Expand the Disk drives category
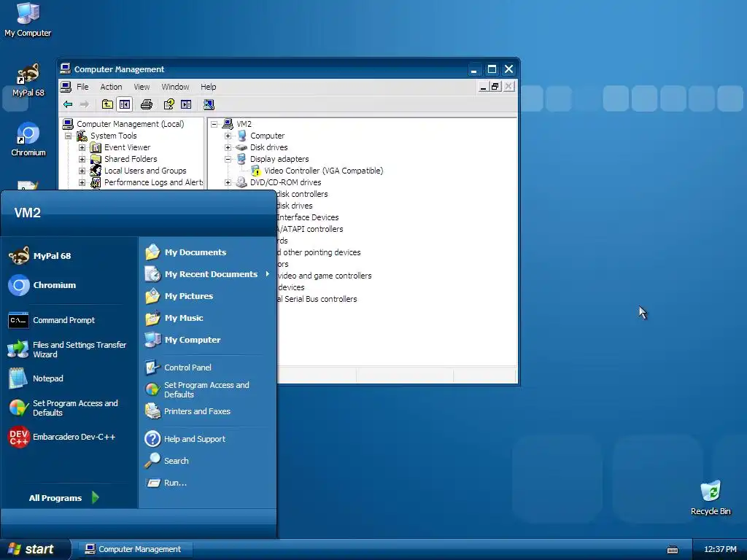 228,147
